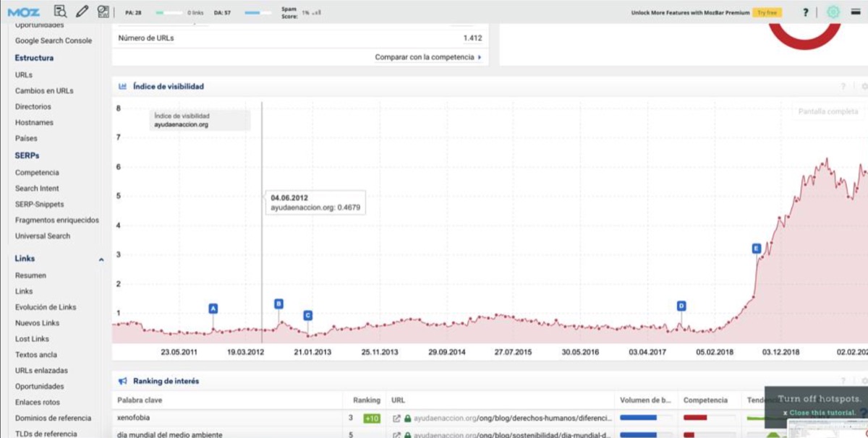Viewport: 868px width, 438px height.
Task: Sort by the Ranking column header
Action: coord(366,400)
